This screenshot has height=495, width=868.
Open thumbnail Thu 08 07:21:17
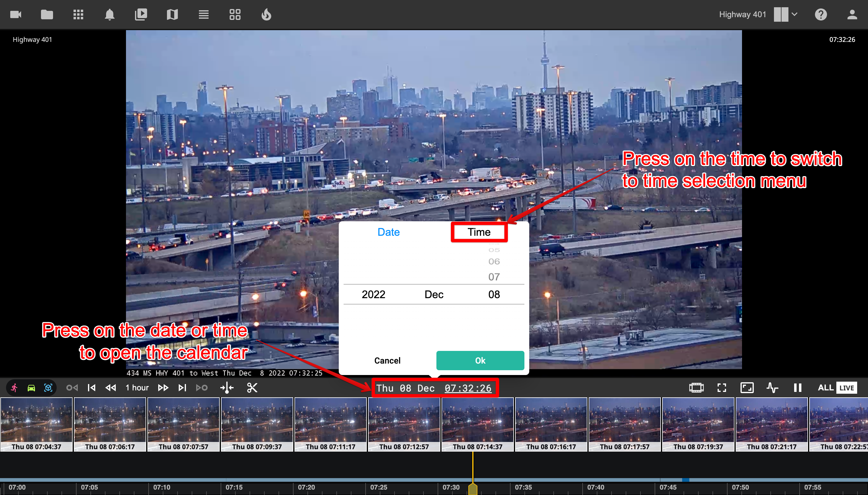tap(772, 424)
